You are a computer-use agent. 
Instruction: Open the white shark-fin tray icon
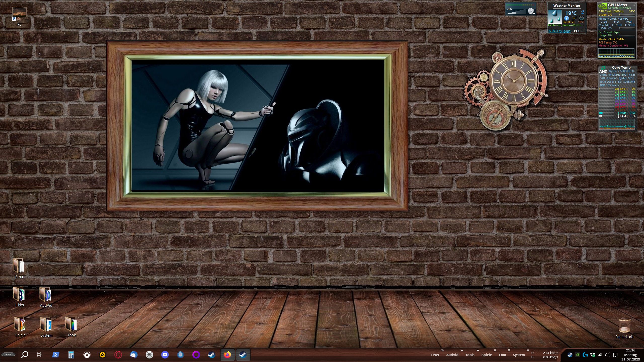(600, 355)
